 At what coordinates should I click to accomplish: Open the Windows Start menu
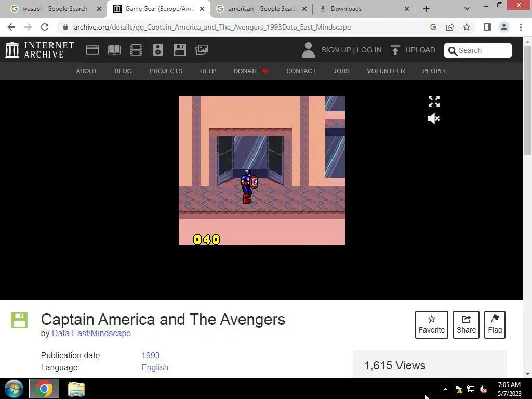coord(14,389)
